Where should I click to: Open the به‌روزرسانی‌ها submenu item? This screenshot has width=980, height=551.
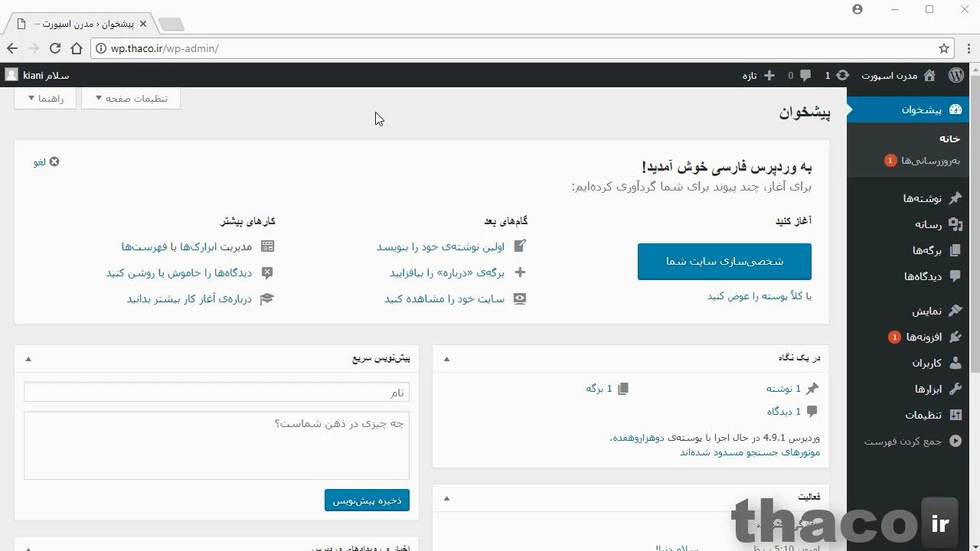(x=922, y=161)
